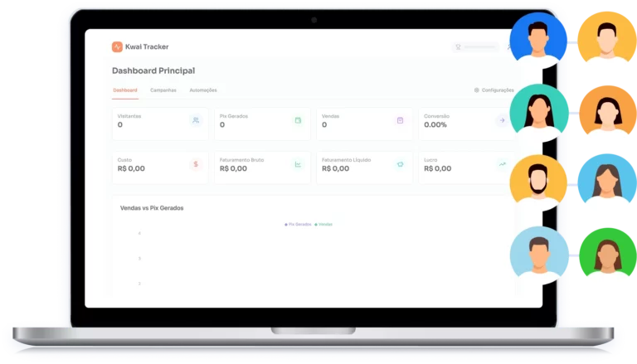Click the long-haired avatar on sky-blue circle
This screenshot has width=637, height=364.
[x=607, y=180]
